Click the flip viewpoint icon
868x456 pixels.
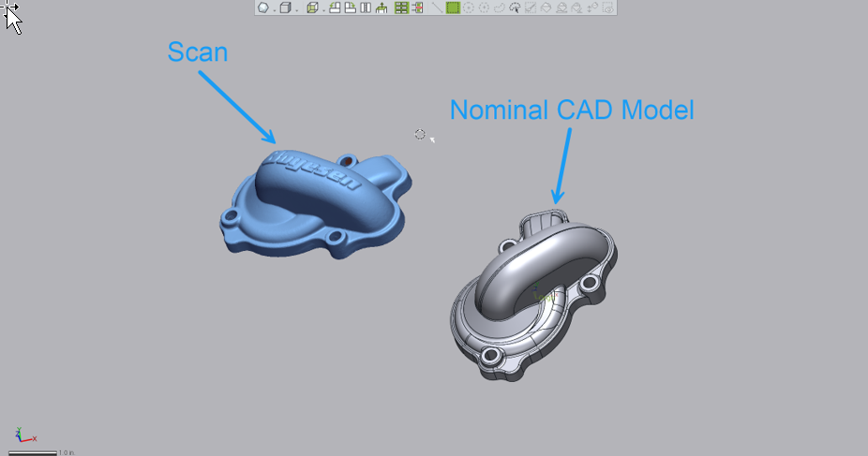click(x=366, y=7)
